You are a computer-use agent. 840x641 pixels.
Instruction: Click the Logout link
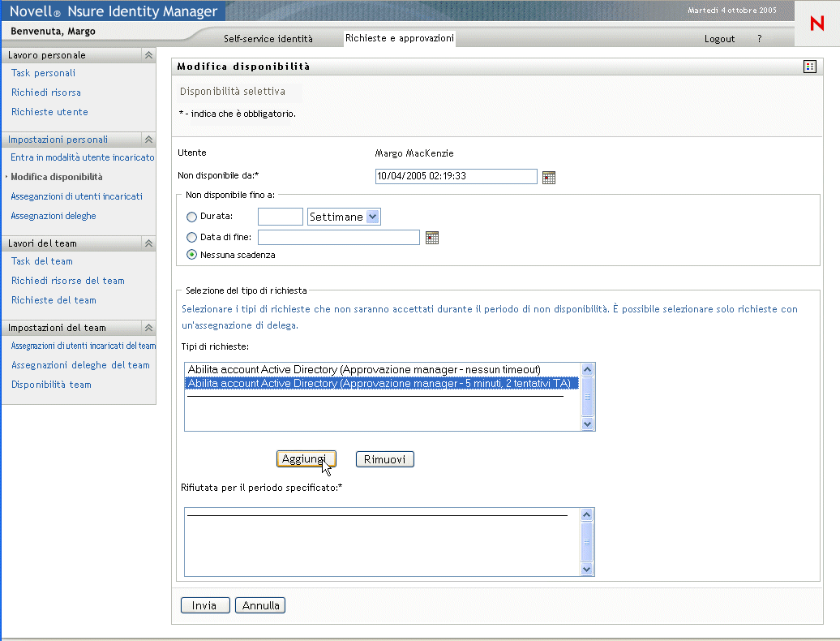pyautogui.click(x=719, y=39)
